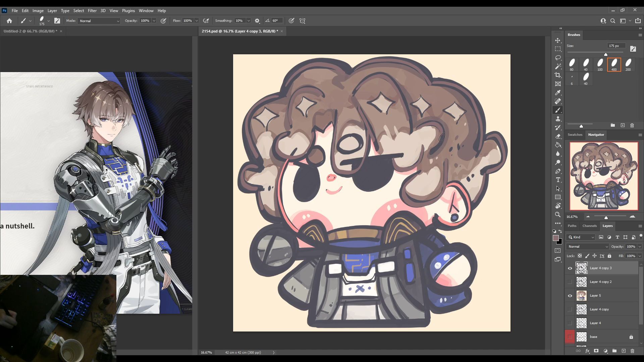This screenshot has height=362, width=644.
Task: Delete layer using trash icon
Action: pyautogui.click(x=632, y=351)
